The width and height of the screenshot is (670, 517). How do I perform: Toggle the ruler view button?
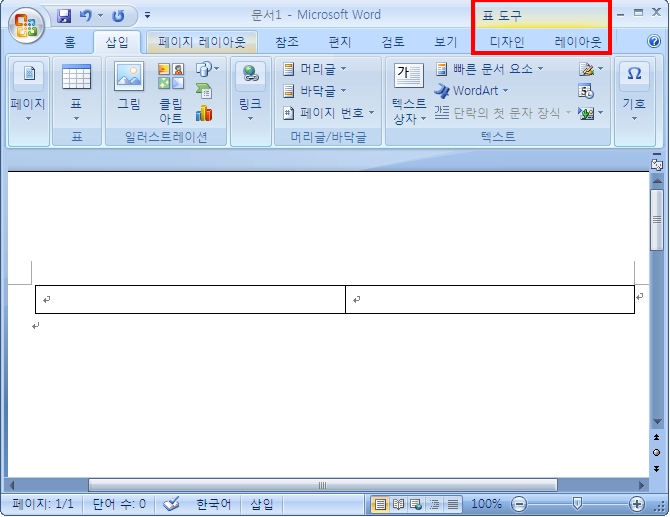656,164
